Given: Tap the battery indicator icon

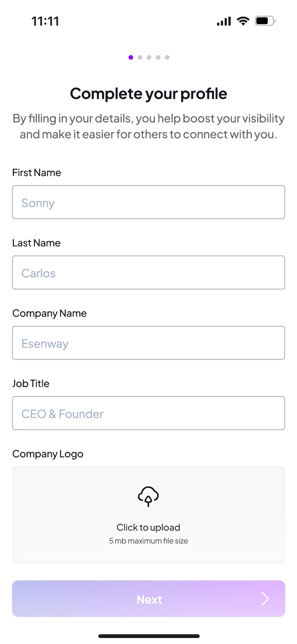Looking at the screenshot, I should [265, 21].
